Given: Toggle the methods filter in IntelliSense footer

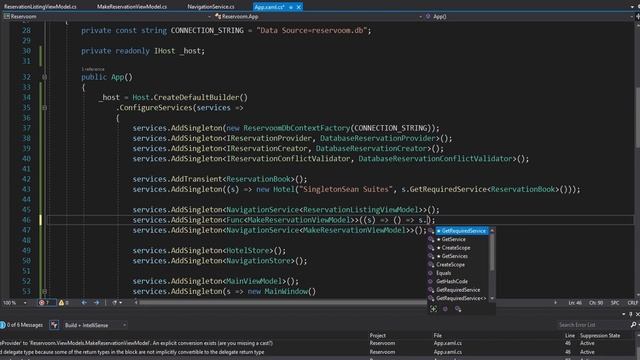Looking at the screenshot, I should pyautogui.click(x=445, y=309).
